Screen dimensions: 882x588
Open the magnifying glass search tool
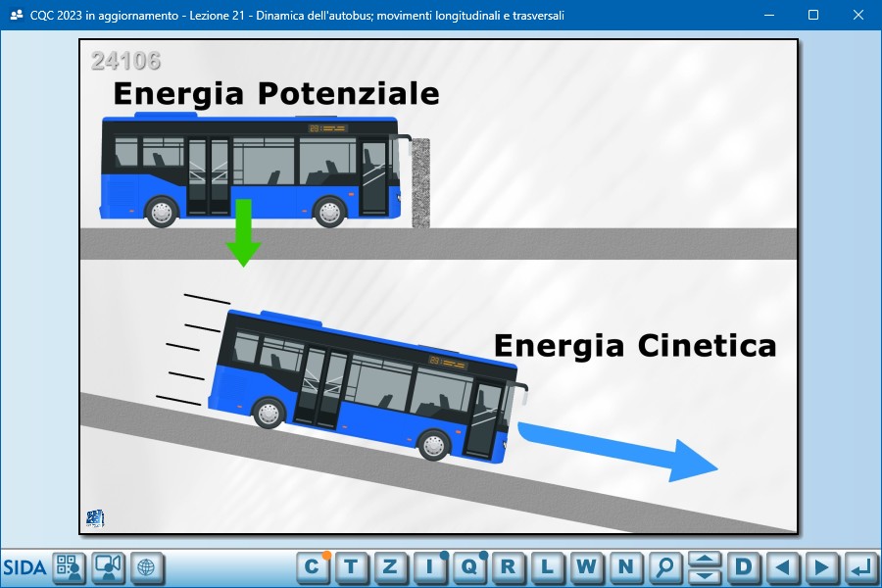664,566
